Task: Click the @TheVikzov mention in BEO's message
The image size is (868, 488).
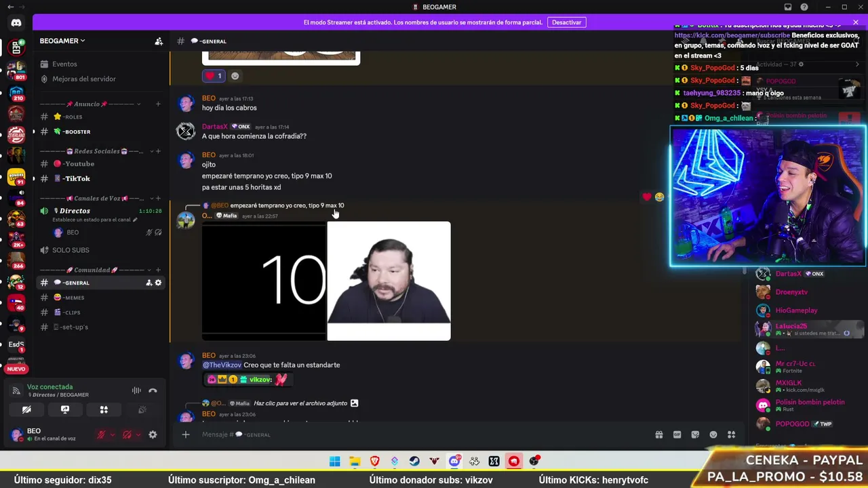Action: click(222, 365)
